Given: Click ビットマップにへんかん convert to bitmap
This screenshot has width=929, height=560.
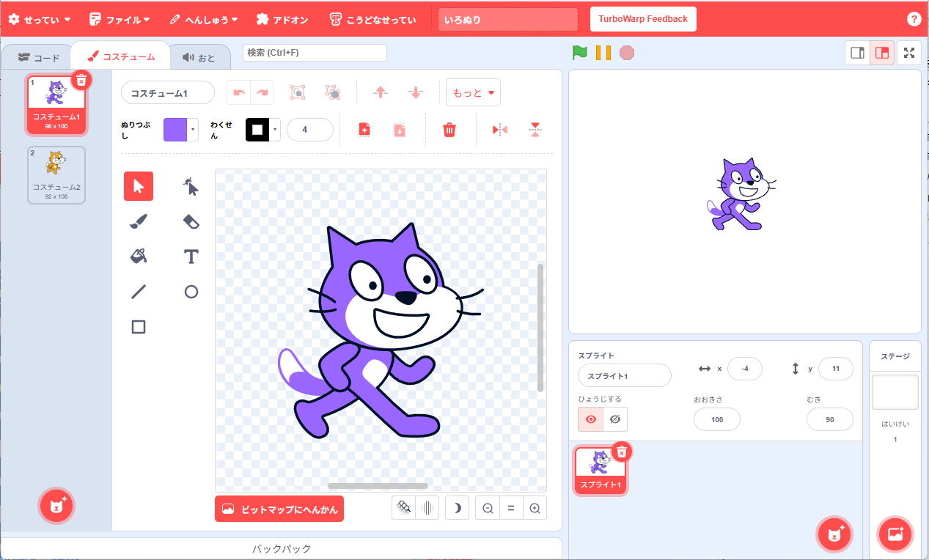Looking at the screenshot, I should [279, 509].
